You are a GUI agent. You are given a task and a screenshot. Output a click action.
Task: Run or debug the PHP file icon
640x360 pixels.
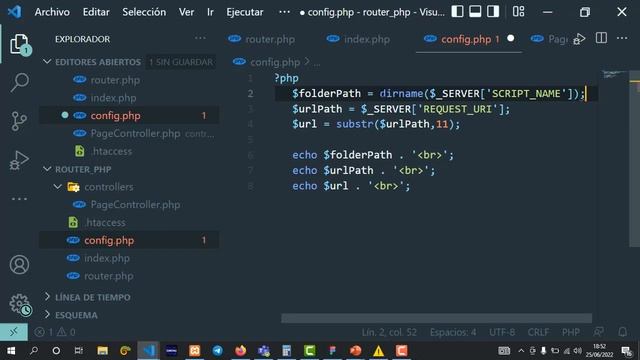tap(579, 39)
